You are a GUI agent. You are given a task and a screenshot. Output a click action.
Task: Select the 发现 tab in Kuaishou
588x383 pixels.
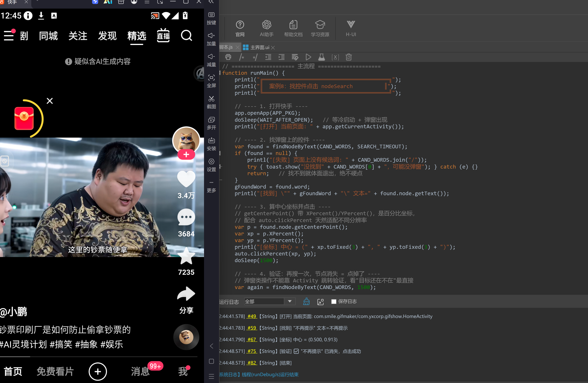[107, 36]
